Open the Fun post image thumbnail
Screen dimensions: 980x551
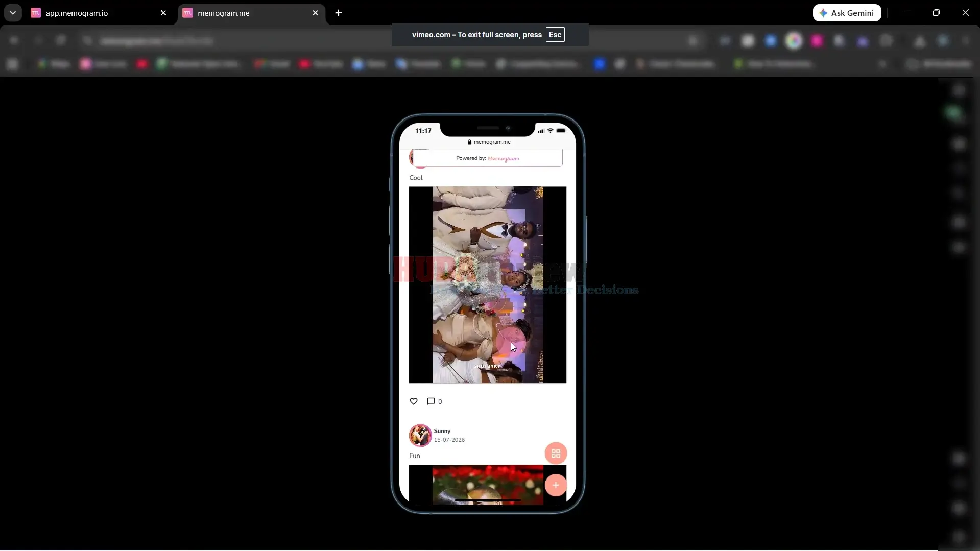(x=488, y=484)
